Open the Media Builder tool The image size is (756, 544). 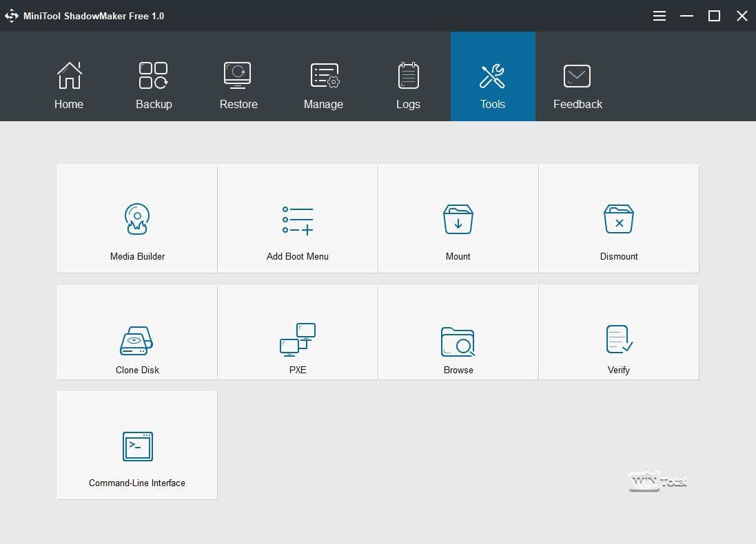(137, 219)
